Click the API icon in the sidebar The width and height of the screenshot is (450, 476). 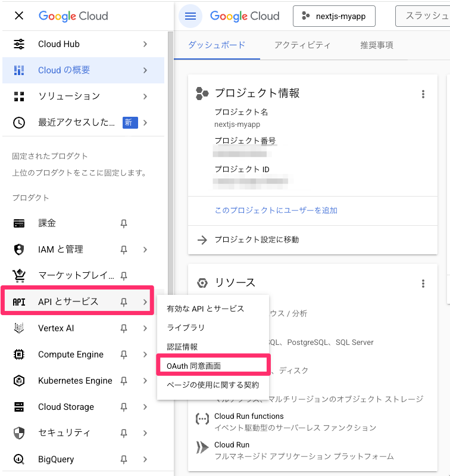point(19,302)
